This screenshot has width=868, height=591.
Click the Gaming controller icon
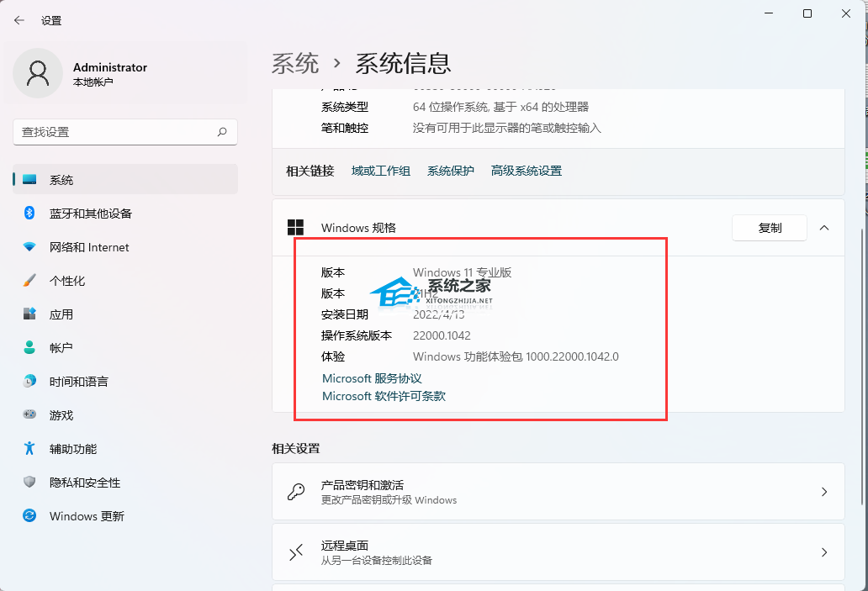pyautogui.click(x=29, y=414)
